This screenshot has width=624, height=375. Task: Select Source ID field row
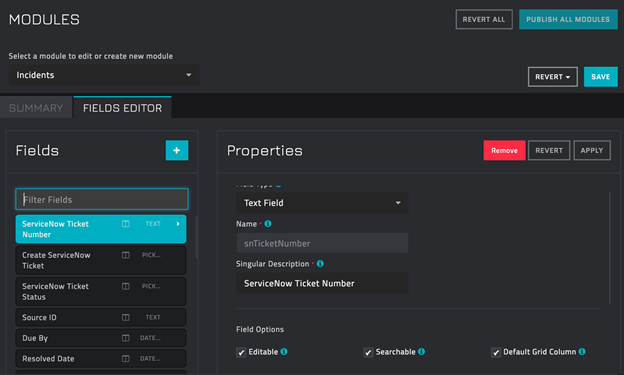pos(101,317)
